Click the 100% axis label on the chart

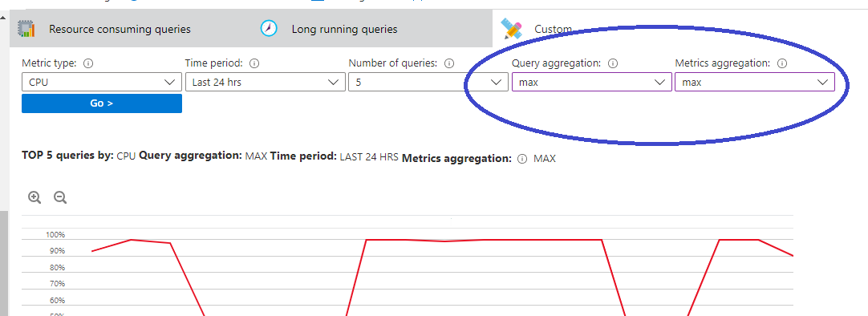[55, 235]
